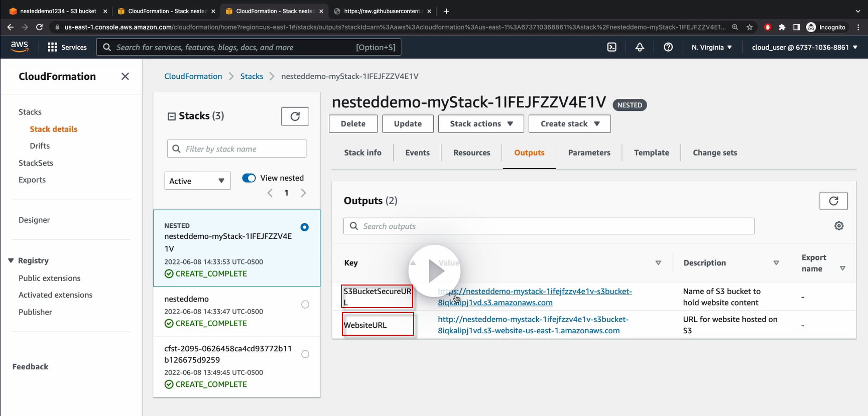Open the browser extensions puzzle icon
The height and width of the screenshot is (416, 868).
(x=782, y=27)
